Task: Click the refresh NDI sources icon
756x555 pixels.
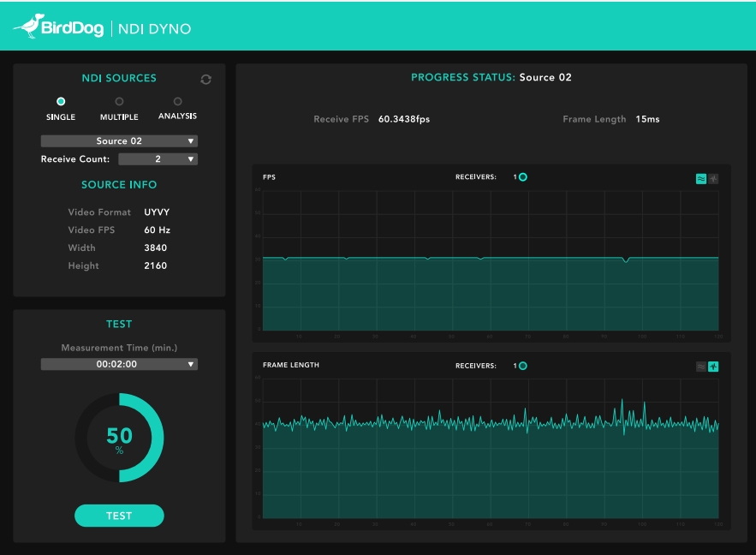Action: [x=205, y=80]
